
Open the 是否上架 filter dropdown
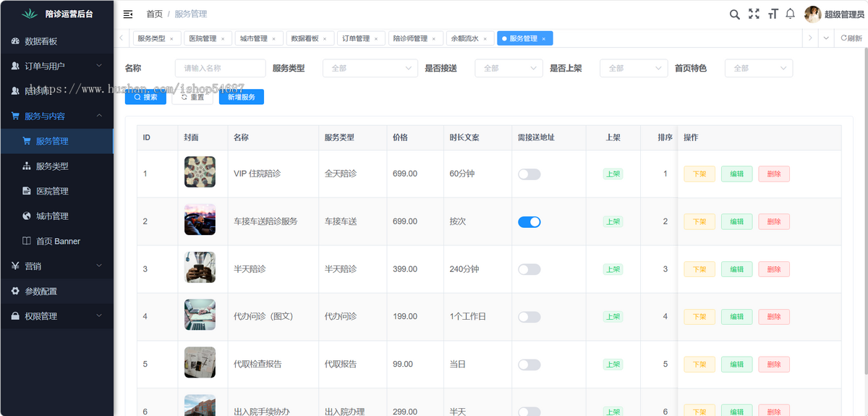[x=634, y=68]
